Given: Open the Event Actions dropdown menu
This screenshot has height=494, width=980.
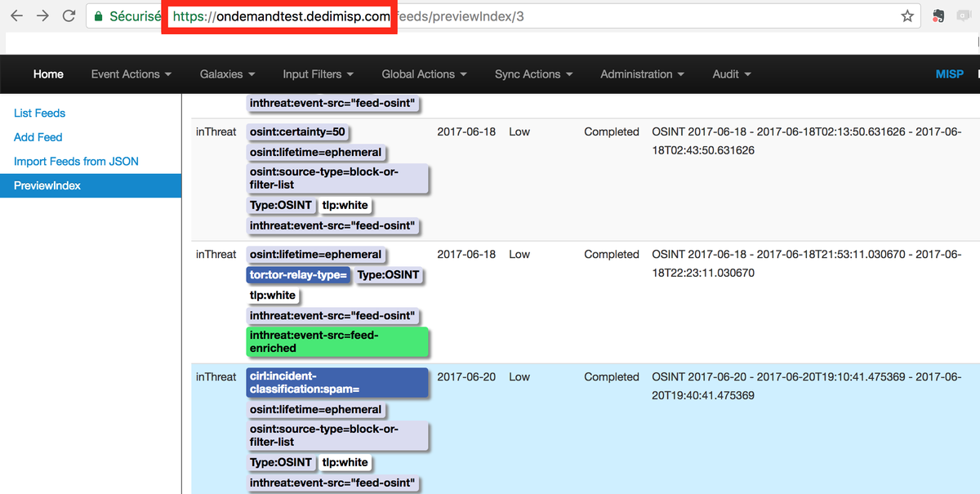Looking at the screenshot, I should pyautogui.click(x=131, y=73).
